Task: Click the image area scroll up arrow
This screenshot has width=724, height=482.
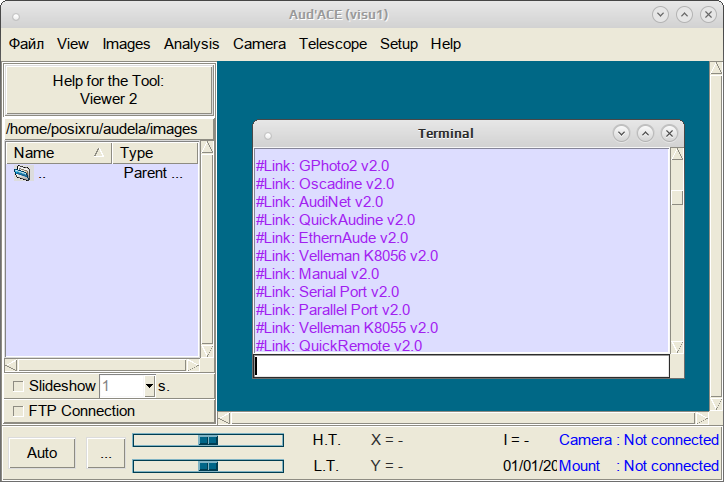Action: click(716, 68)
